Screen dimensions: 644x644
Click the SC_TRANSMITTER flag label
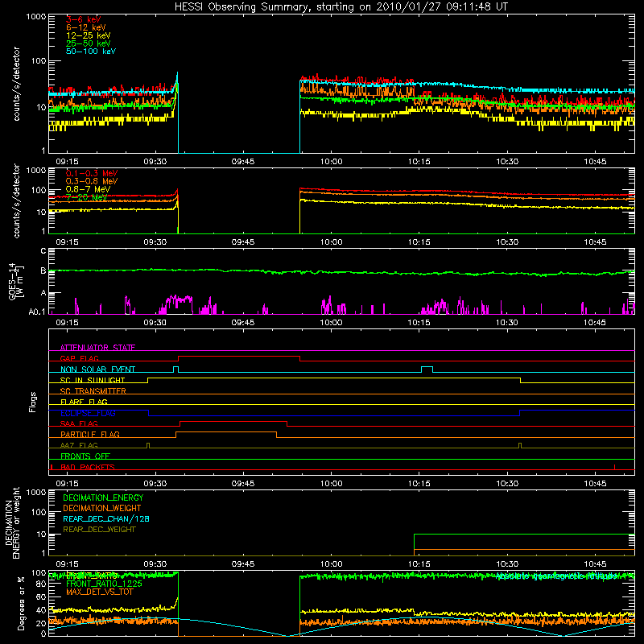point(93,391)
